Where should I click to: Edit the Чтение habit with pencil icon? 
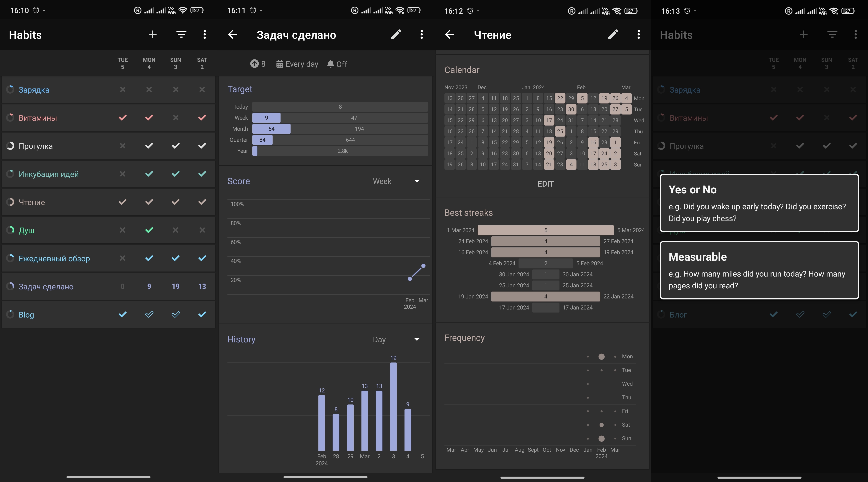coord(613,34)
